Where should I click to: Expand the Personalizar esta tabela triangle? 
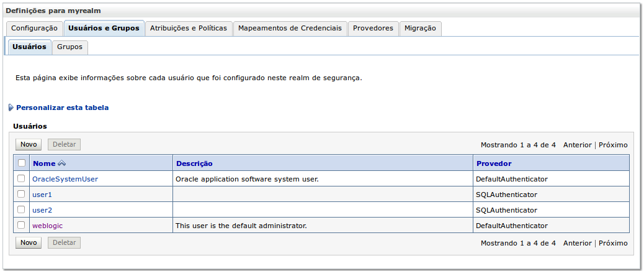tap(11, 108)
